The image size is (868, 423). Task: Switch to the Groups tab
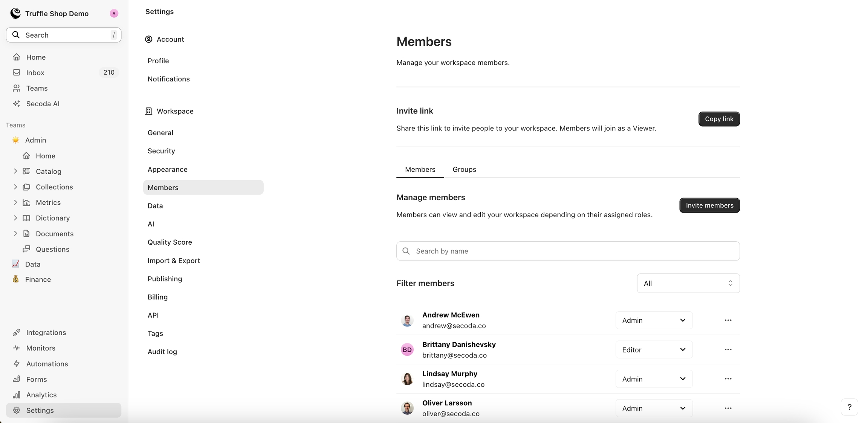(x=464, y=169)
